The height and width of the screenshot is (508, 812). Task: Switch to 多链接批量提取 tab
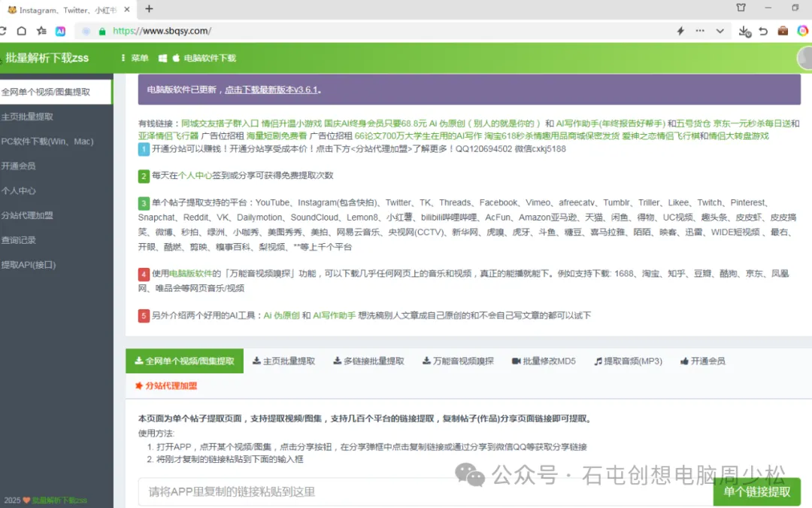pos(368,361)
